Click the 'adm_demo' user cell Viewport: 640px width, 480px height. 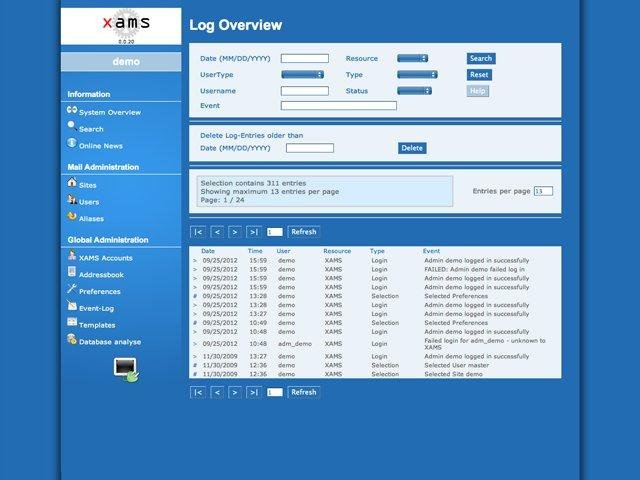[x=295, y=344]
